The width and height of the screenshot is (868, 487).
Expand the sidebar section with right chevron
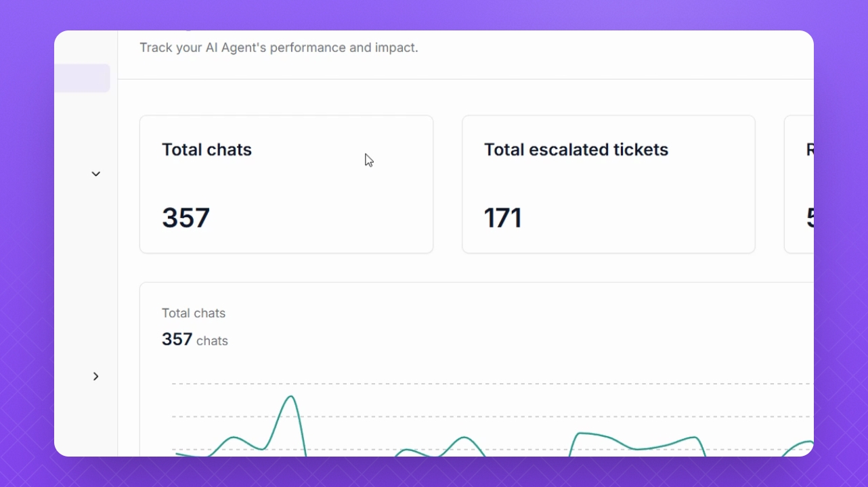(96, 376)
